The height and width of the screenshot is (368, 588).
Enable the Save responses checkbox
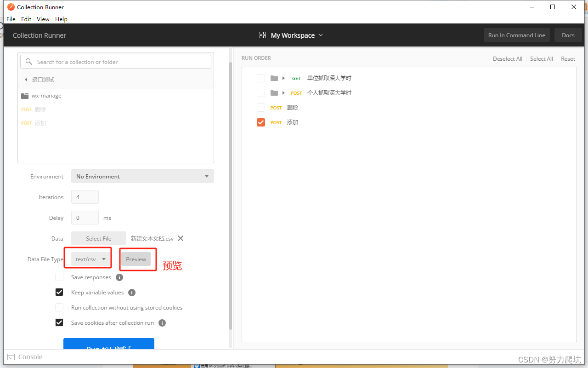(59, 276)
